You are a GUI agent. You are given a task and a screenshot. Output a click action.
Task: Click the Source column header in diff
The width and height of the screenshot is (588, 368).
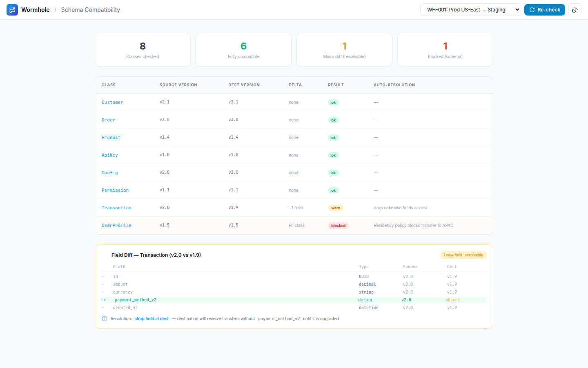pyautogui.click(x=410, y=267)
